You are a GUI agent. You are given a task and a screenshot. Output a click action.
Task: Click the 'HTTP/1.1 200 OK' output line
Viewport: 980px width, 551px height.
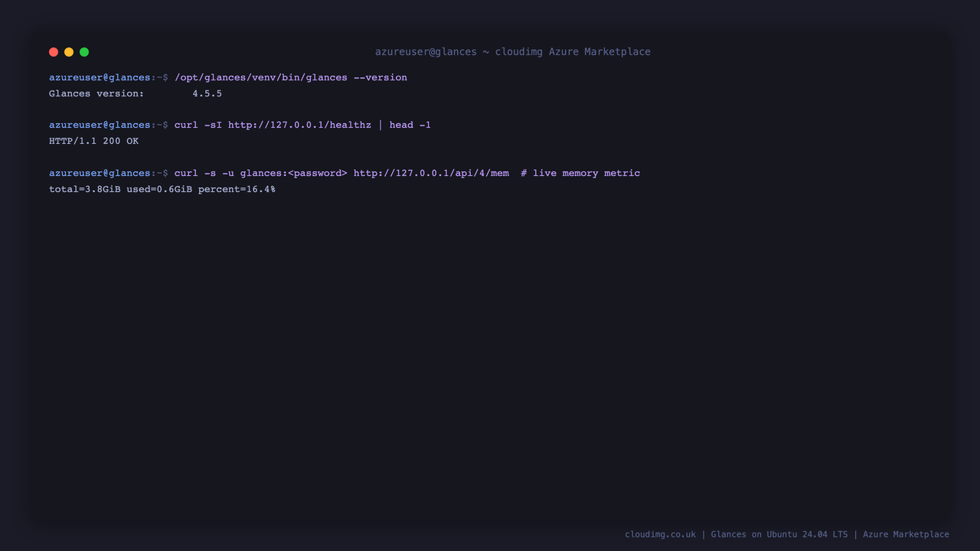click(93, 141)
